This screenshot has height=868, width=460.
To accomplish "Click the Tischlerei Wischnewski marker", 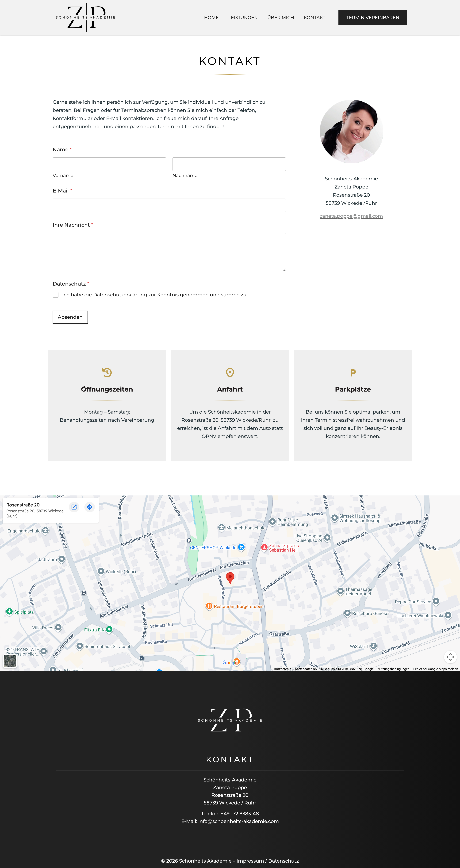I will coord(448,615).
